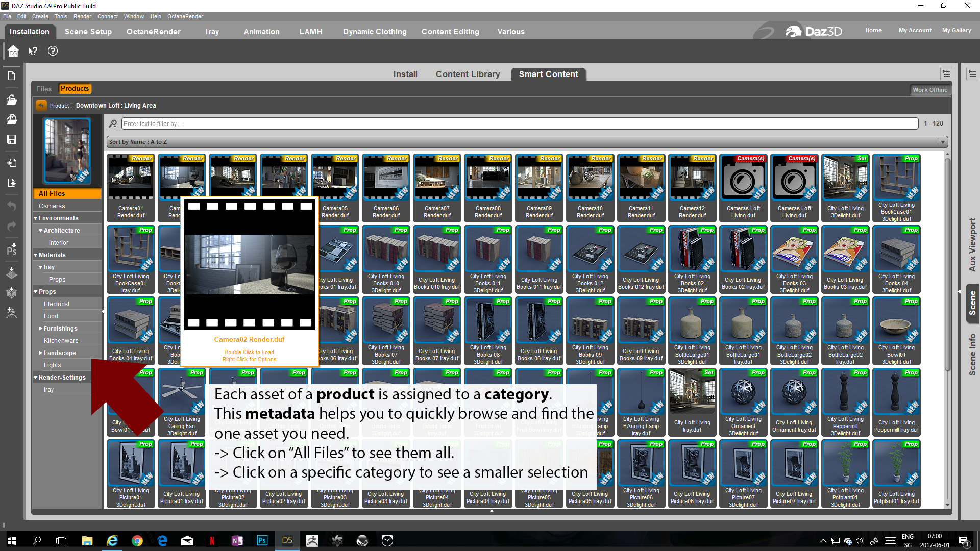Switch to Files view toggle
The height and width of the screenshot is (551, 980).
click(x=44, y=89)
